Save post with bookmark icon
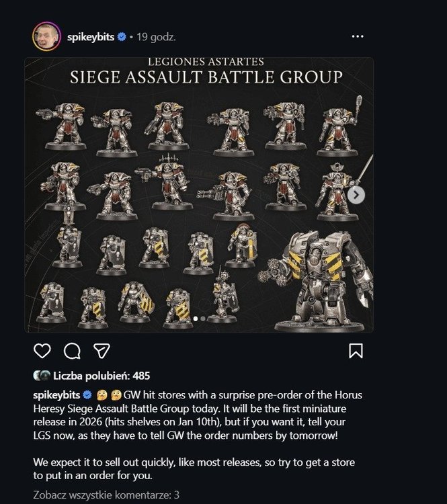447x504 pixels. (x=356, y=351)
